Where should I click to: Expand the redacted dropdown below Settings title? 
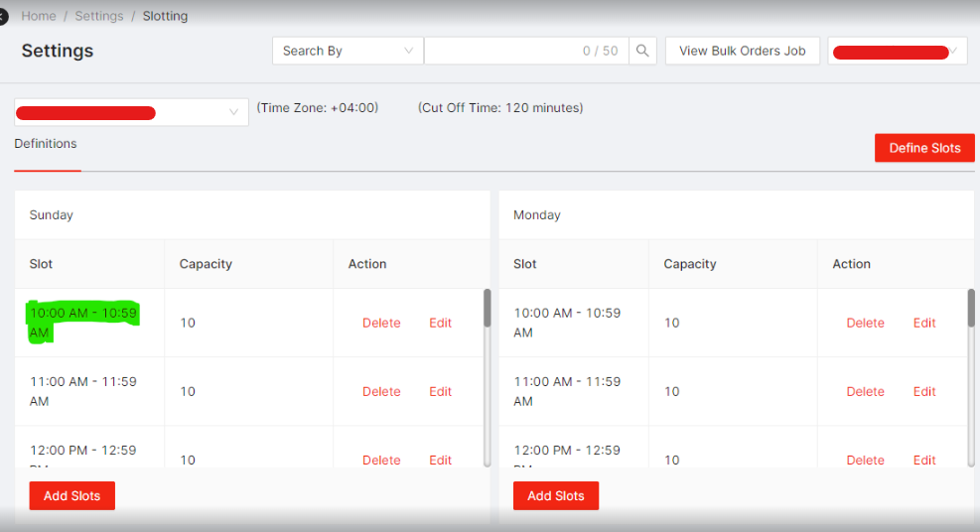pyautogui.click(x=131, y=112)
